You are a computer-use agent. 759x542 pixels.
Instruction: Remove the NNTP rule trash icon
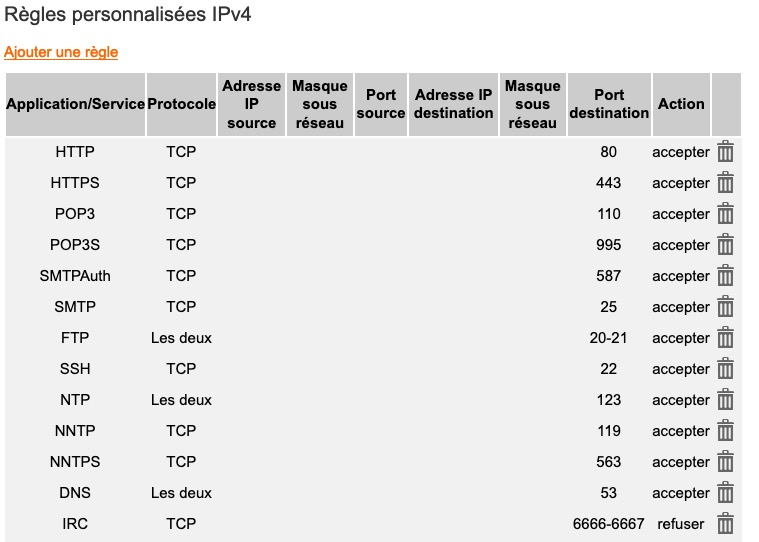coord(725,430)
